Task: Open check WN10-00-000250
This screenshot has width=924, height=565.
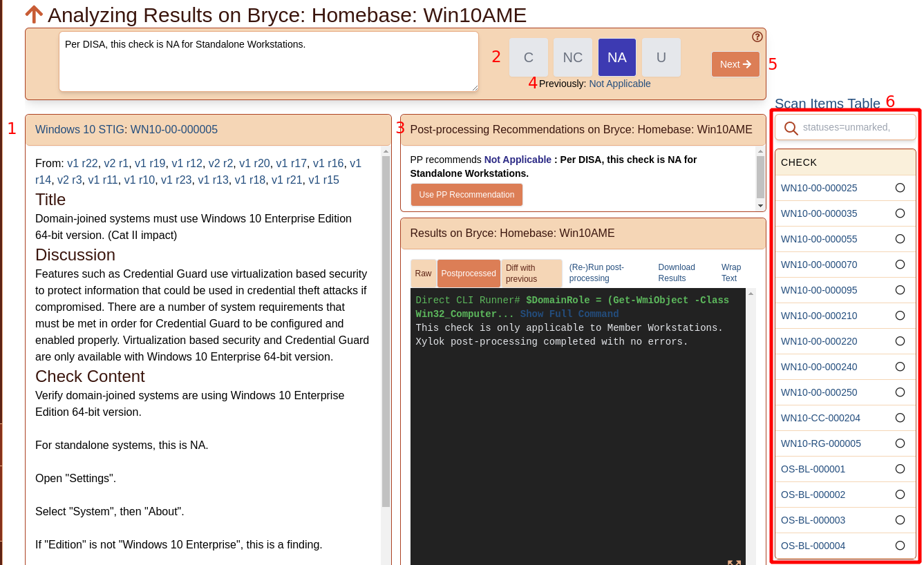Action: pos(819,392)
